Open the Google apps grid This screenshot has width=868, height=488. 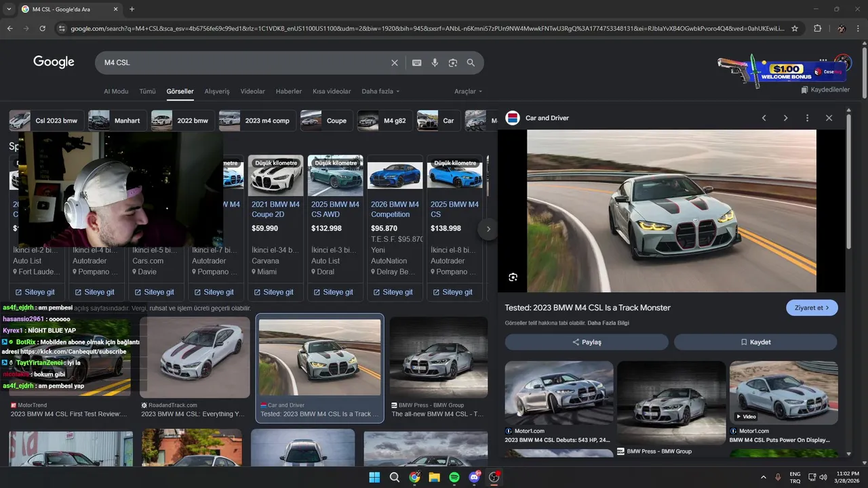coord(823,62)
